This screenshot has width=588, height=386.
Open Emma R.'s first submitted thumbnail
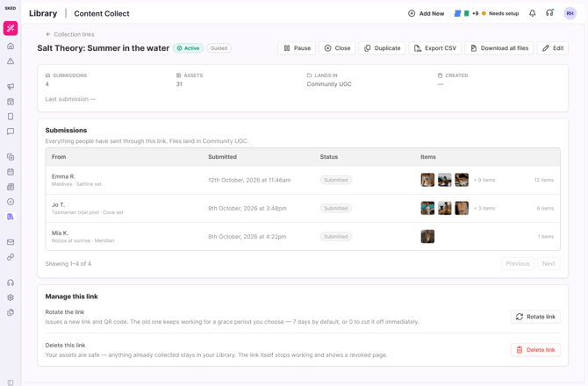pos(427,180)
